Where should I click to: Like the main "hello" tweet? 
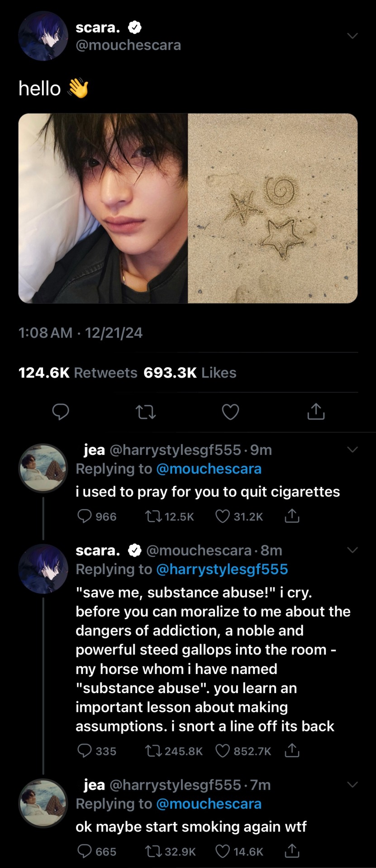(x=230, y=412)
